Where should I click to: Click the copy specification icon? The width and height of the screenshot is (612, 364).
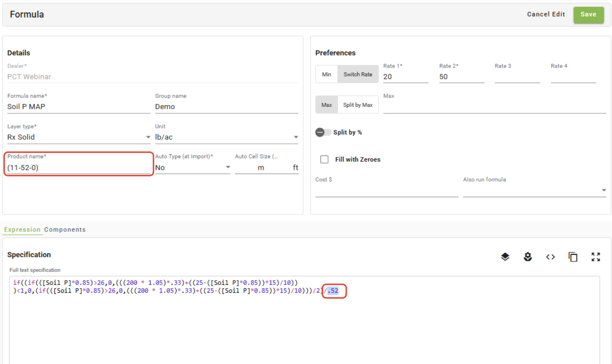[x=573, y=257]
